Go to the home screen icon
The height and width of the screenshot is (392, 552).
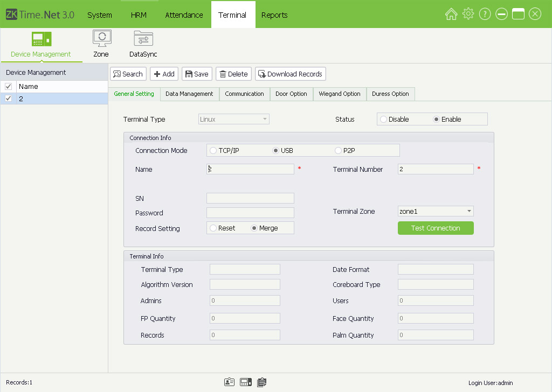[x=451, y=15]
